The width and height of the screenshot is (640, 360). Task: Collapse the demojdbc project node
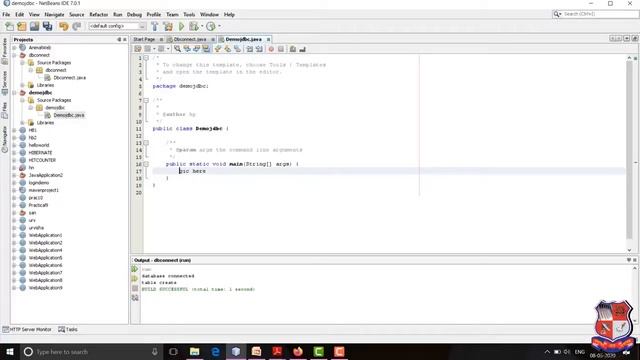pos(15,93)
